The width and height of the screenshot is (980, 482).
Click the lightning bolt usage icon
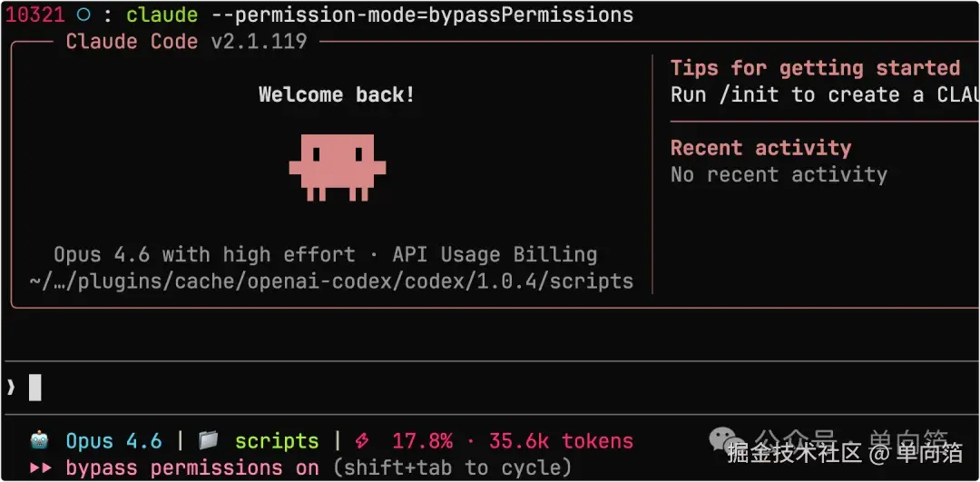click(362, 441)
